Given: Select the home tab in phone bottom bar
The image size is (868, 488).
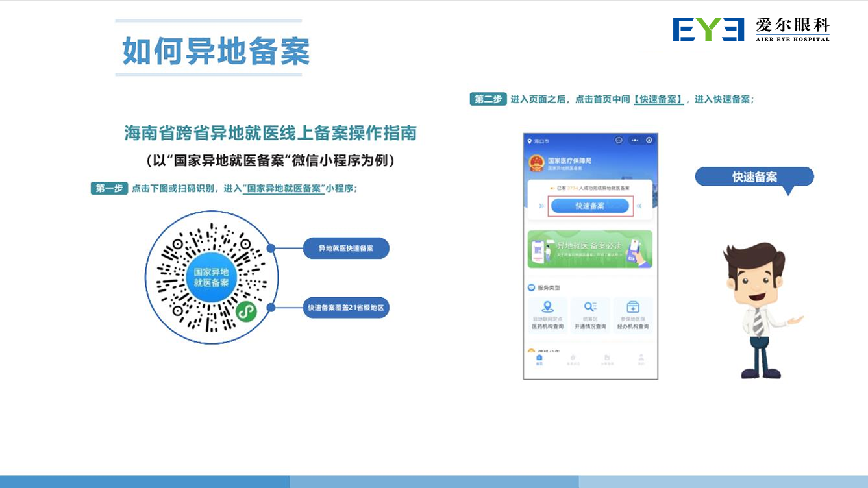Looking at the screenshot, I should (x=539, y=359).
